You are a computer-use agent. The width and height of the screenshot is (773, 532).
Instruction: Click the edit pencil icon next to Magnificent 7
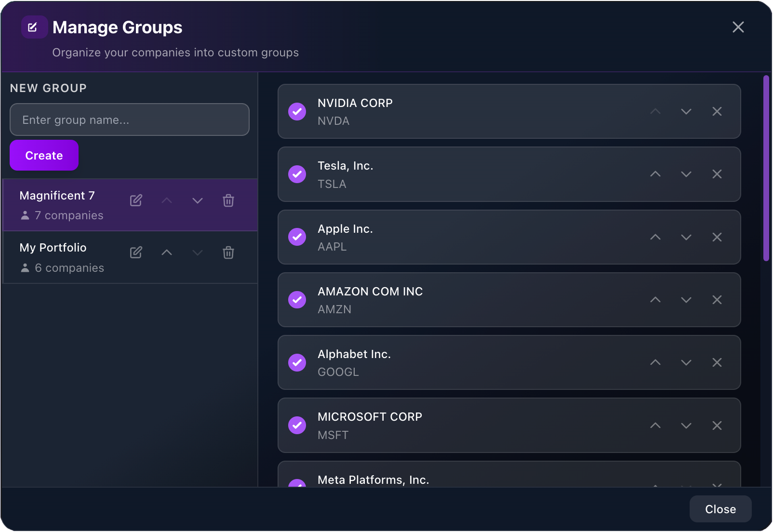point(136,200)
